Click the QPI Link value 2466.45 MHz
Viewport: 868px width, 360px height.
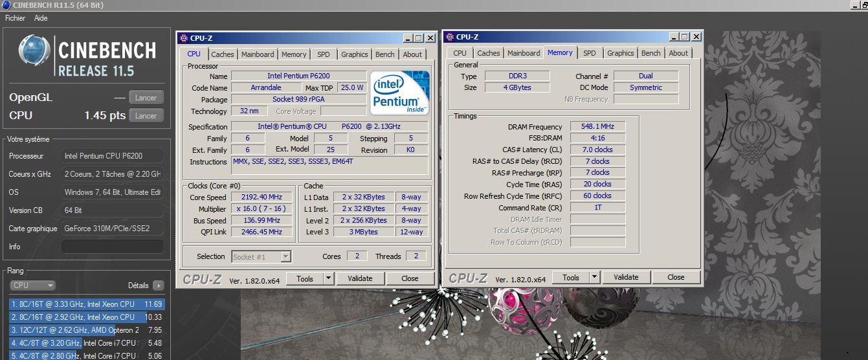[263, 232]
